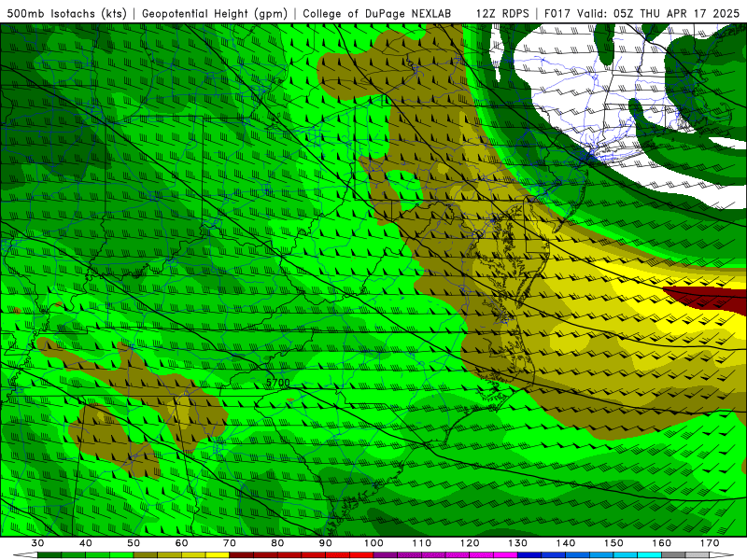747x560 pixels.
Task: Click the legend label 90
Action: [325, 543]
